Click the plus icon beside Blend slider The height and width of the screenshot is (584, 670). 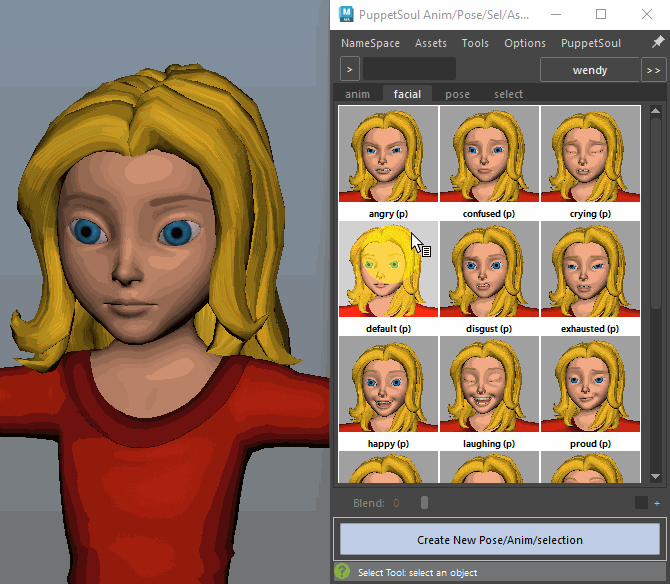657,504
